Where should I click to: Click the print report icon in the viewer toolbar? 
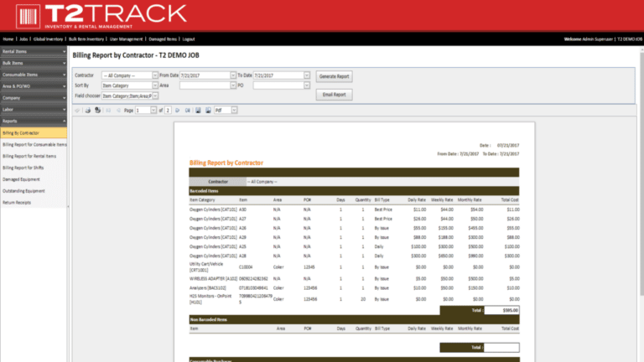pos(88,110)
